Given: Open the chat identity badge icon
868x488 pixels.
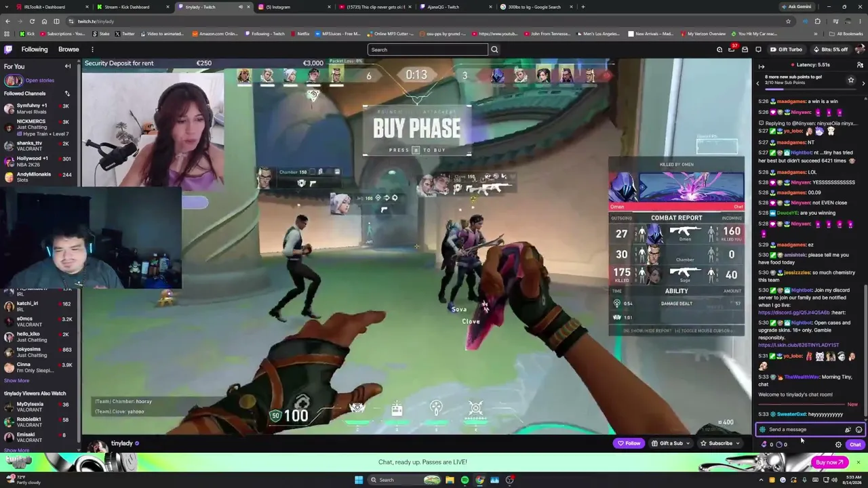Looking at the screenshot, I should pos(762,430).
